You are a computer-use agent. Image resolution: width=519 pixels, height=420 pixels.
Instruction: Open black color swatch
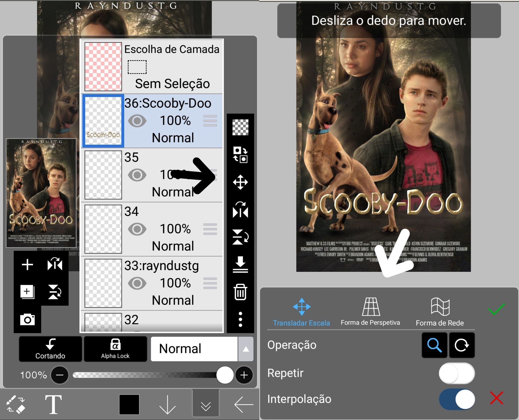[x=129, y=405]
